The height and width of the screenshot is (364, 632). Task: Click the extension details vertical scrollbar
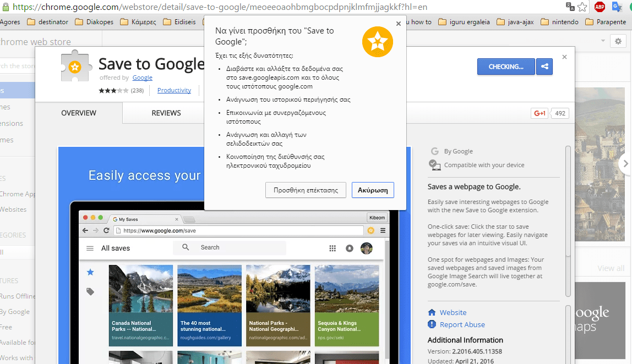[x=568, y=220]
